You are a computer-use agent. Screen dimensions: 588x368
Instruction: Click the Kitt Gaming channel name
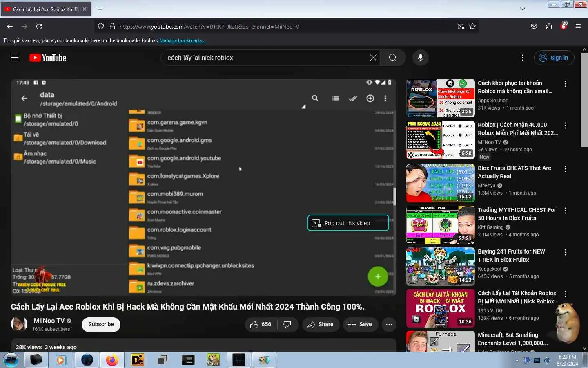[491, 227]
